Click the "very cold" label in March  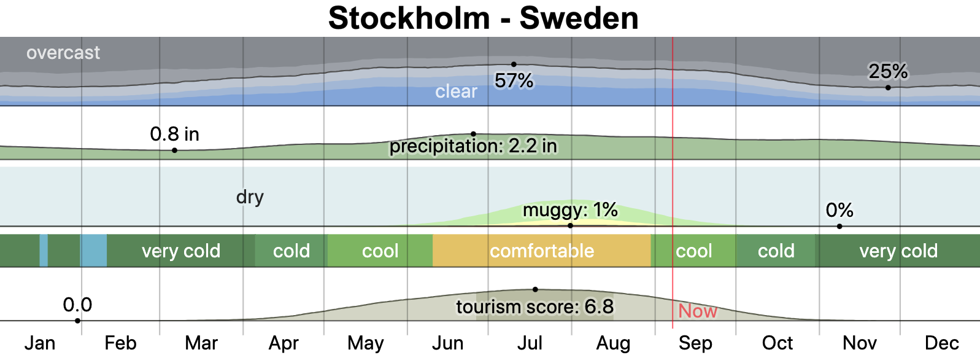181,251
